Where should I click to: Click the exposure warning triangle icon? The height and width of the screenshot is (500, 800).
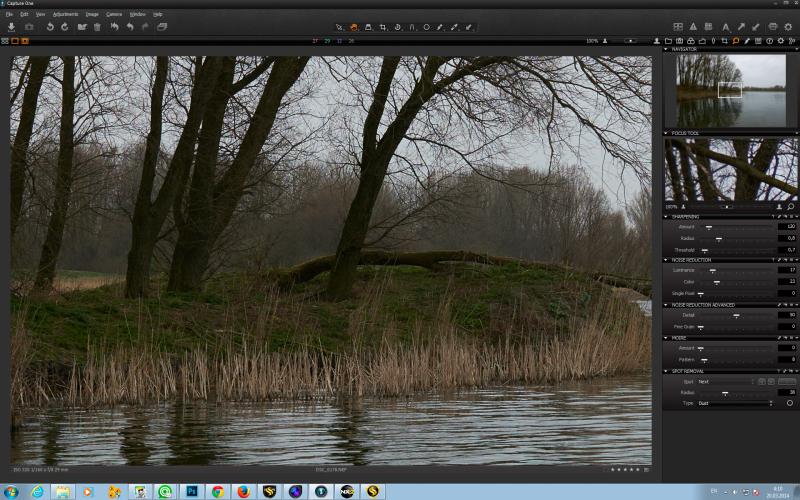pyautogui.click(x=693, y=27)
